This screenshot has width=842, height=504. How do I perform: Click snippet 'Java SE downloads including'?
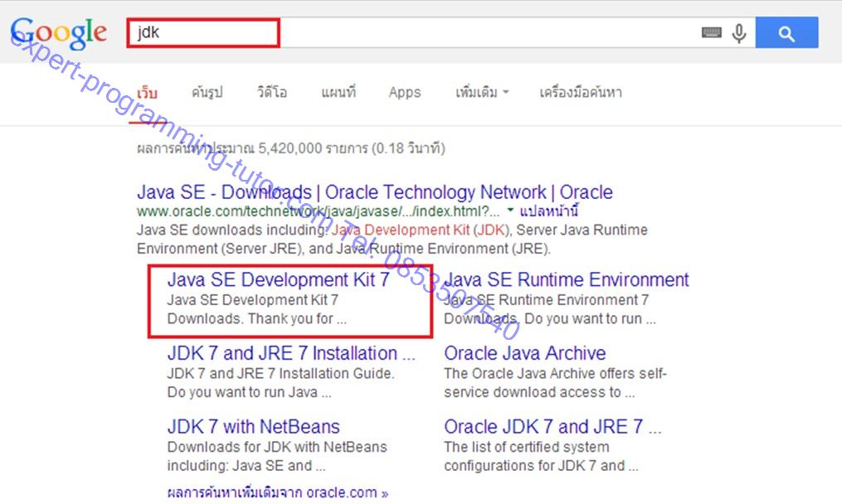coord(232,230)
